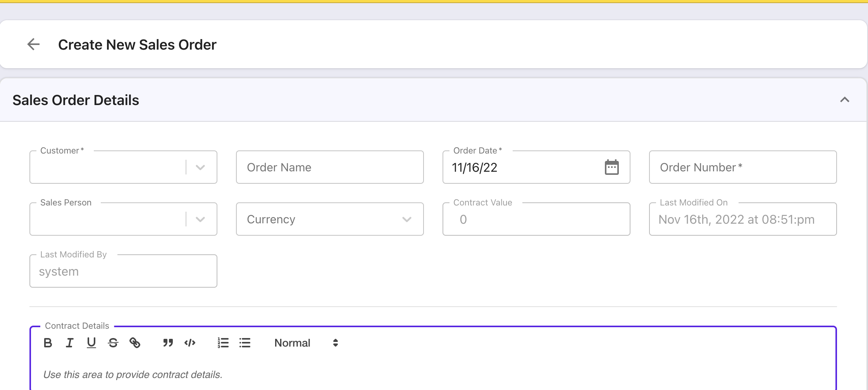Open the Normal text style selector

pyautogui.click(x=305, y=343)
